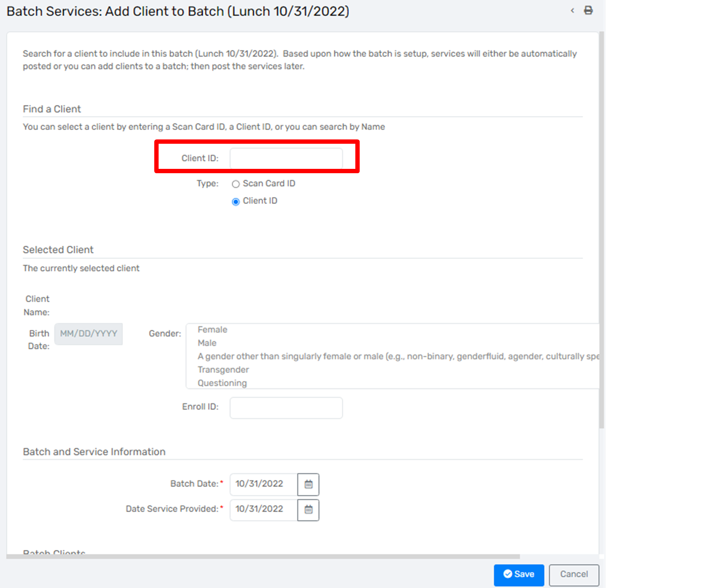Click the Birth Date field

[88, 334]
